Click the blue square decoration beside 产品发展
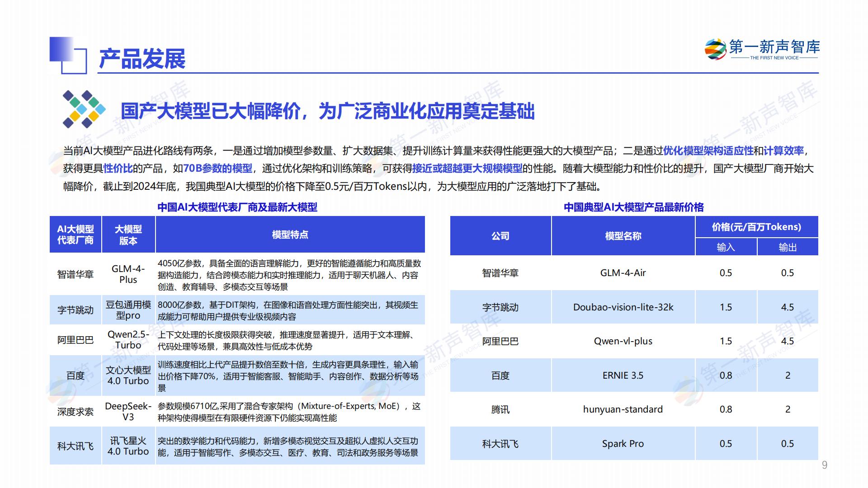Viewport: 868px width, 488px height. [x=68, y=55]
